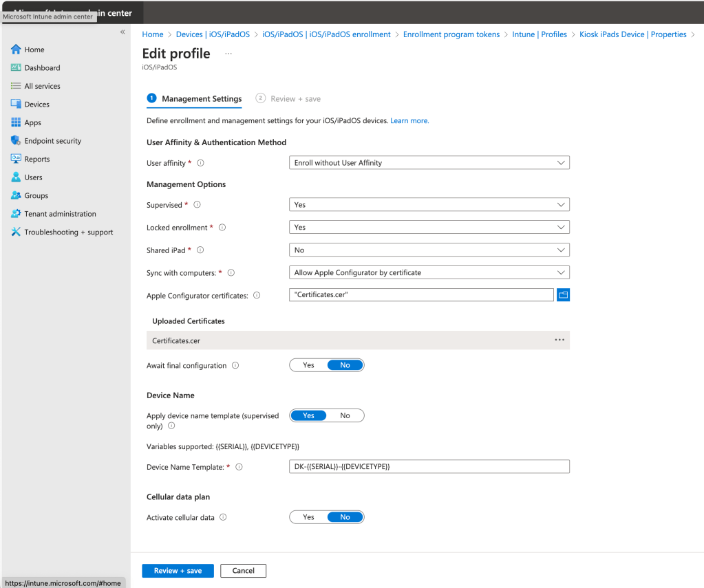Open the Learn more link
Screen dimensions: 704x588
coord(409,121)
